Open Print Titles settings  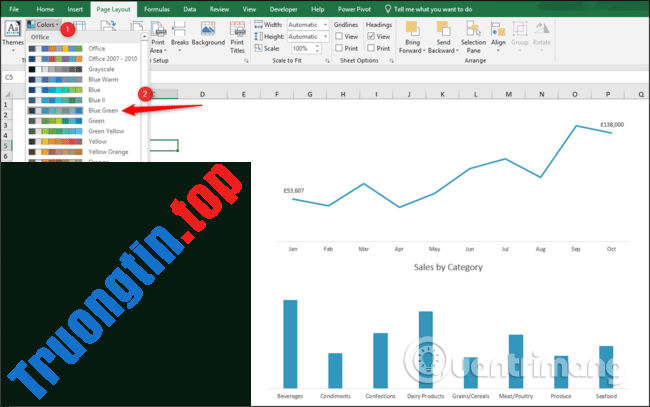point(237,37)
